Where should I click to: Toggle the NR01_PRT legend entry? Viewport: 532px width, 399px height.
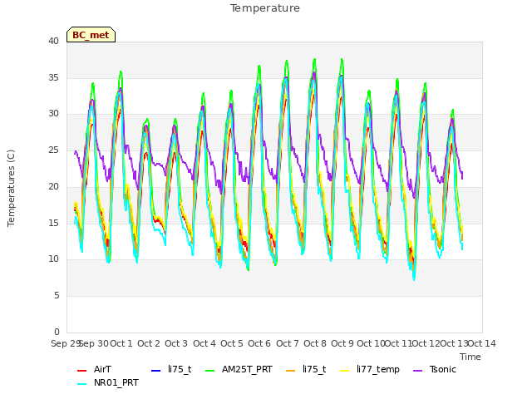coord(108,382)
